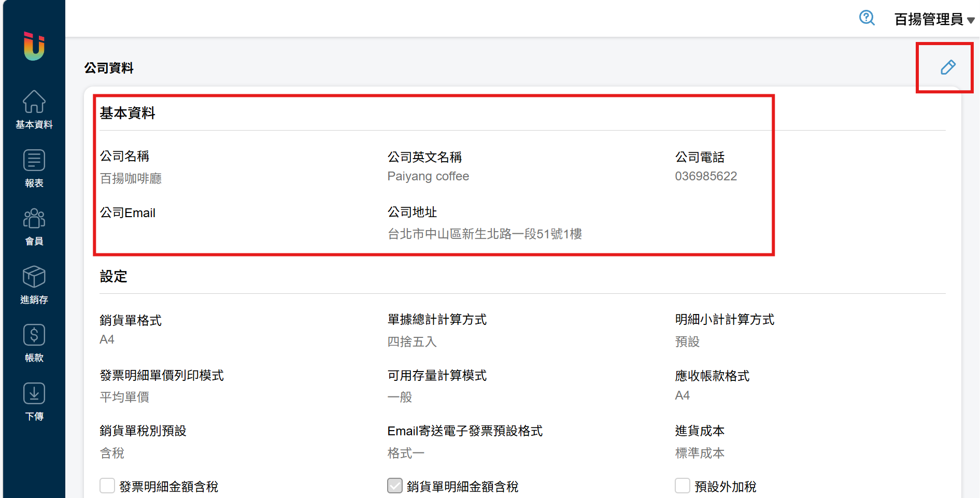This screenshot has height=498, width=980.
Task: Click the pencil edit icon
Action: 947,67
